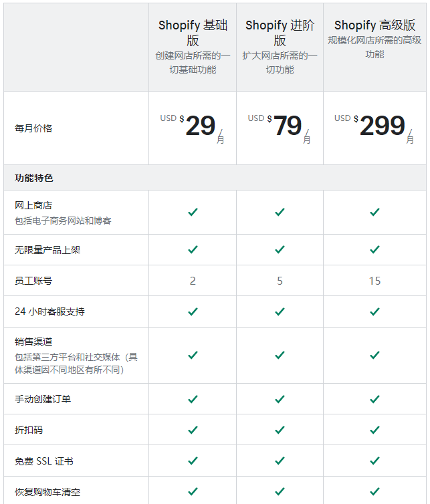Click the 功能特色 section header row
The height and width of the screenshot is (504, 430).
pyautogui.click(x=215, y=178)
